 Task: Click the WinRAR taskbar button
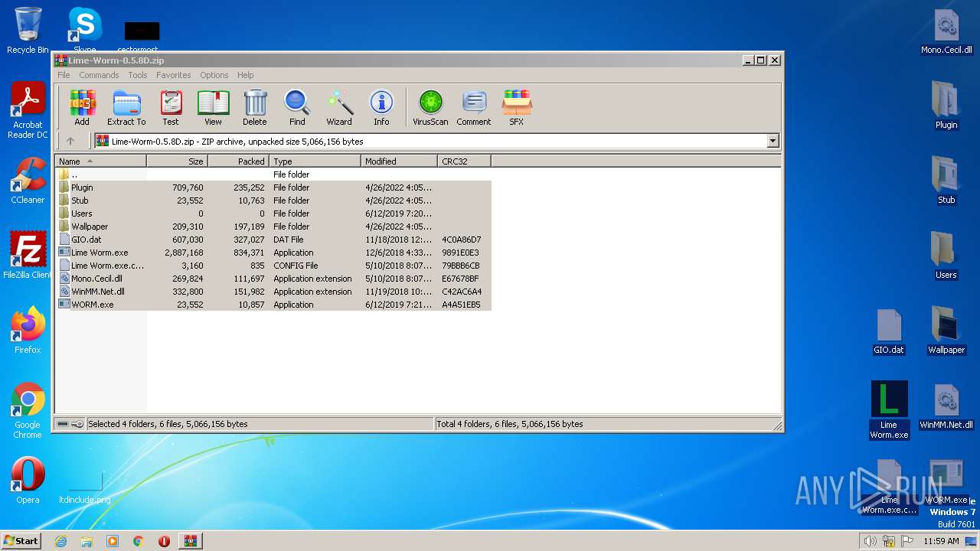[191, 541]
